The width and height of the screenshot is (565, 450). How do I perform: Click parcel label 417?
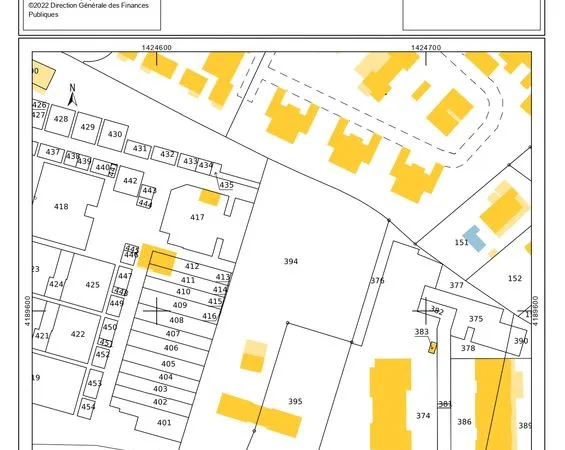point(197,217)
